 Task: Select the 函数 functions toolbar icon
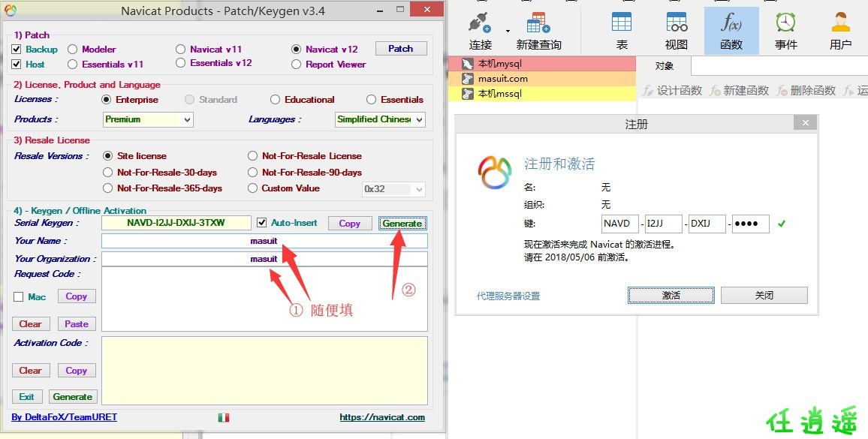[731, 31]
